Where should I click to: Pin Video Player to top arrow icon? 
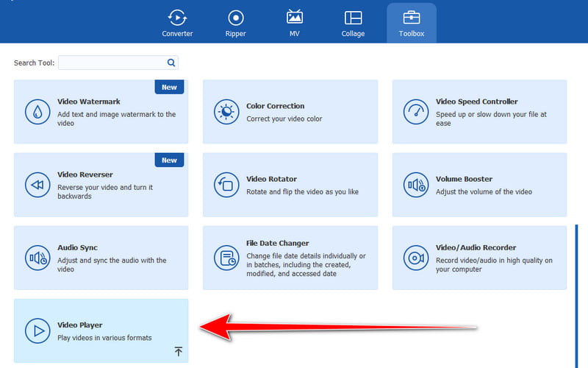(x=178, y=352)
